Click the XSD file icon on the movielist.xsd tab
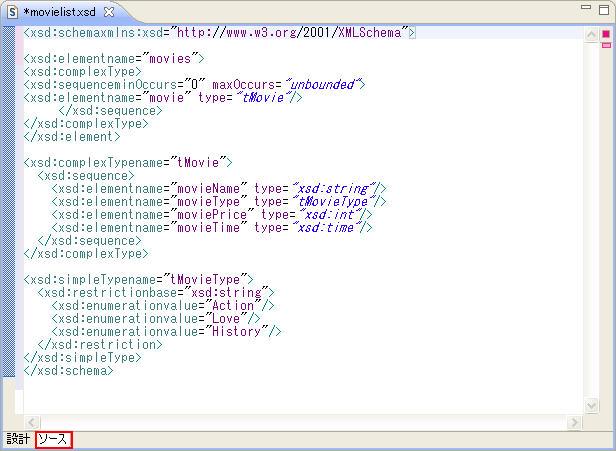 coord(13,11)
